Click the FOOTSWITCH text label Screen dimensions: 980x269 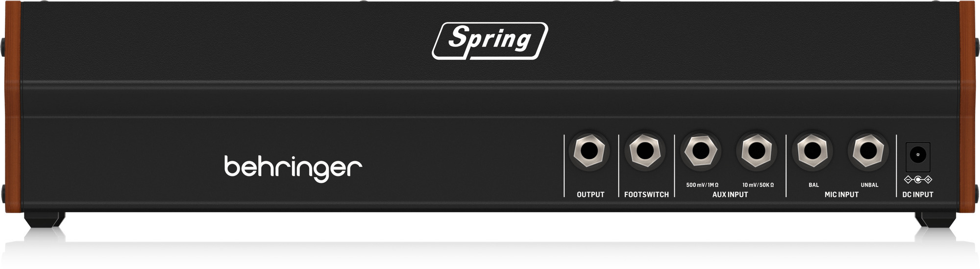pos(646,195)
